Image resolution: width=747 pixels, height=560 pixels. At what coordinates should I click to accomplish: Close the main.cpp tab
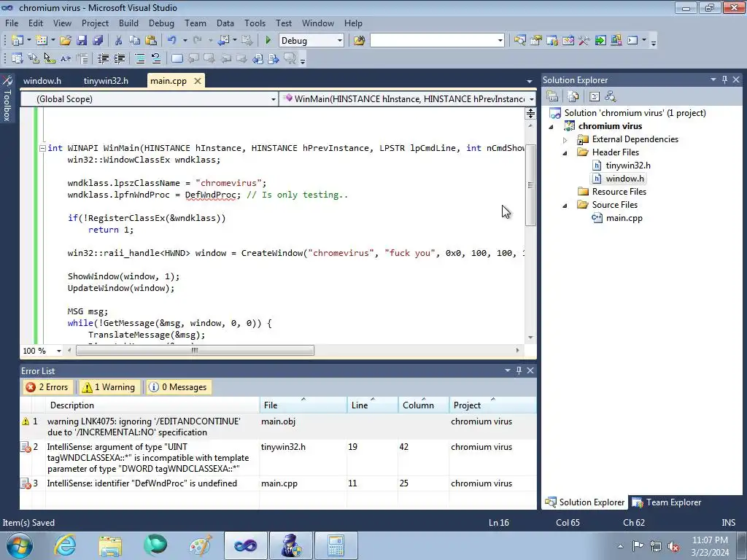[x=198, y=81]
